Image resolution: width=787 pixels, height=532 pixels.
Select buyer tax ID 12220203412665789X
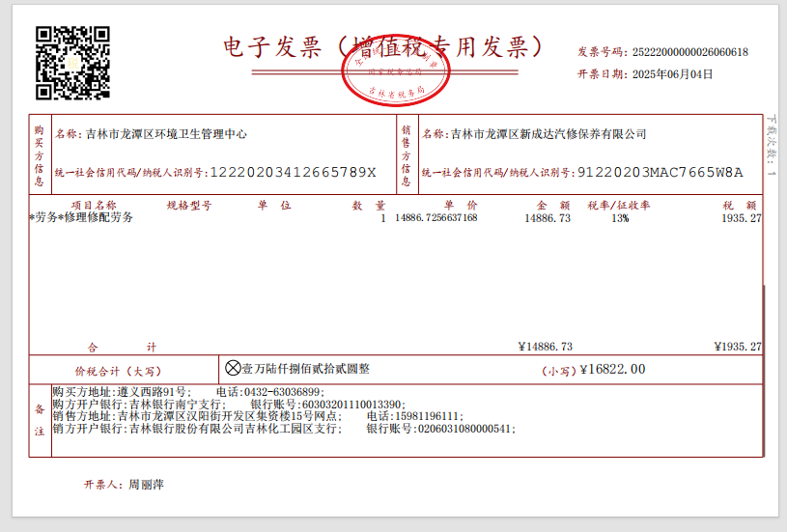point(293,172)
